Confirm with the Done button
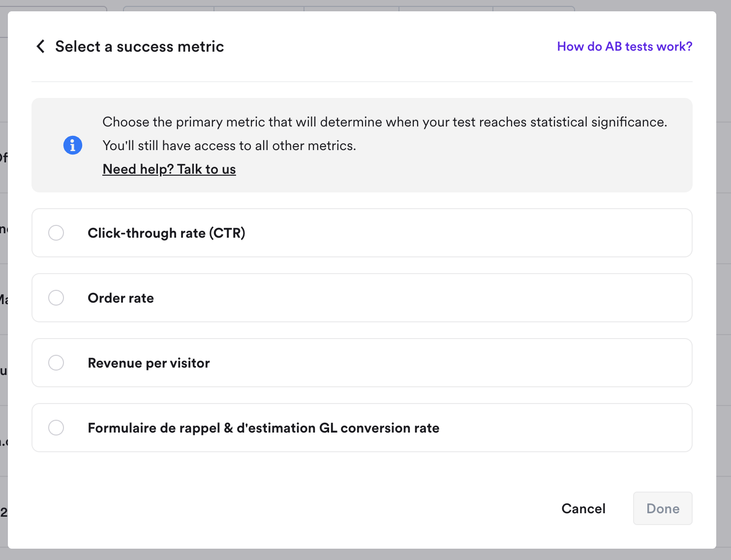 coord(662,508)
